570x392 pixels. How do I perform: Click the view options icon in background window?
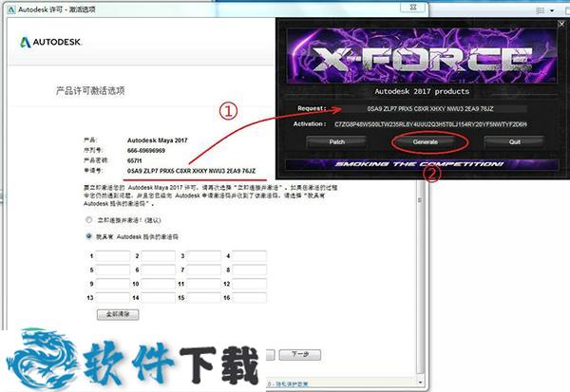click(x=541, y=10)
